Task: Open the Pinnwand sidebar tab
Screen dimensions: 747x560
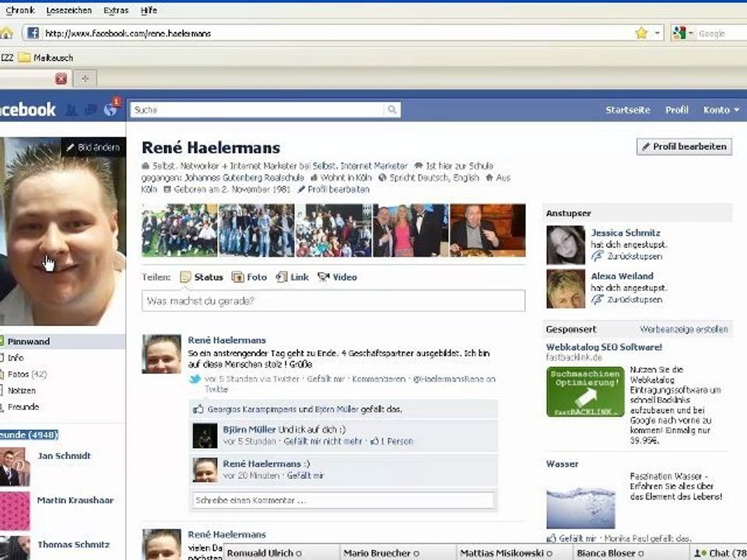Action: pos(62,341)
